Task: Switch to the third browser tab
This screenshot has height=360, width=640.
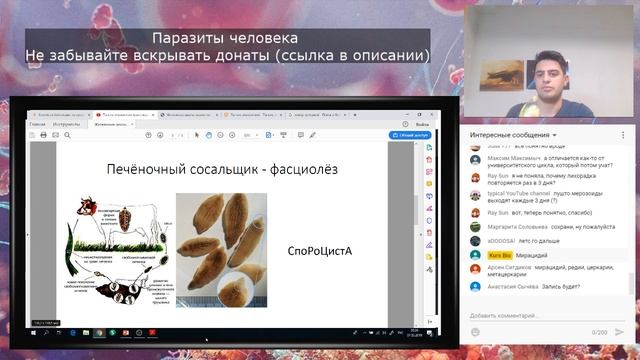Action: (189, 115)
